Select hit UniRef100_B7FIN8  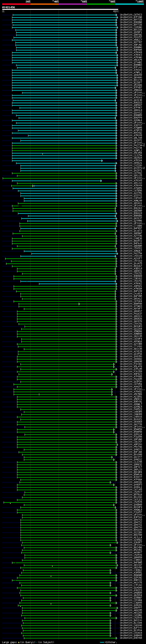coord(131,17)
